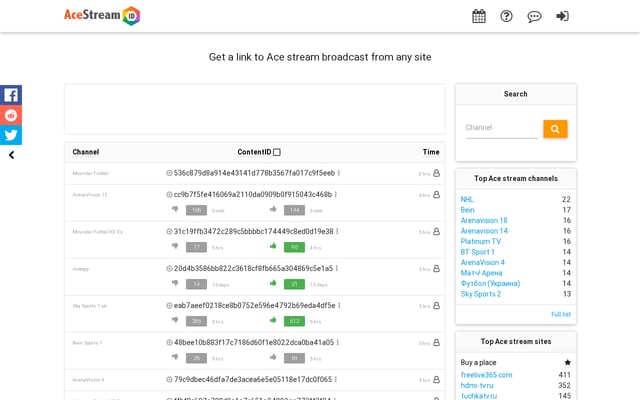Thumbs down the 48bee10b883f17c7 stream
The image size is (640, 400).
pyautogui.click(x=175, y=357)
